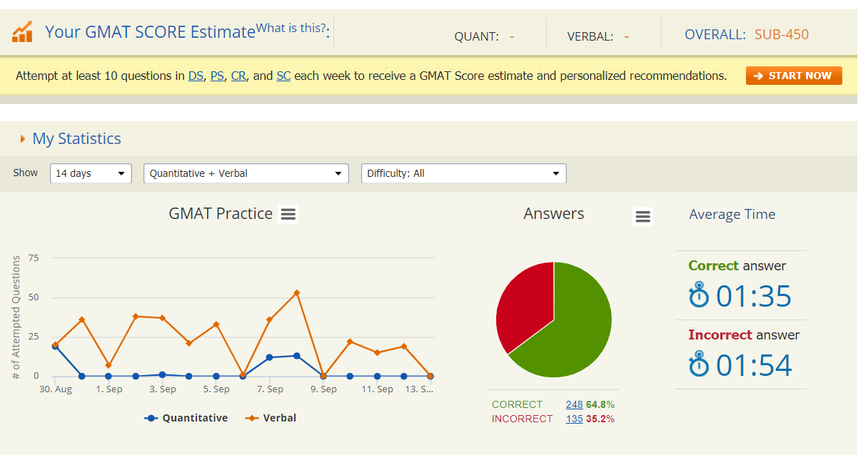
Task: Click the Correct answer stopwatch icon
Action: 699,295
